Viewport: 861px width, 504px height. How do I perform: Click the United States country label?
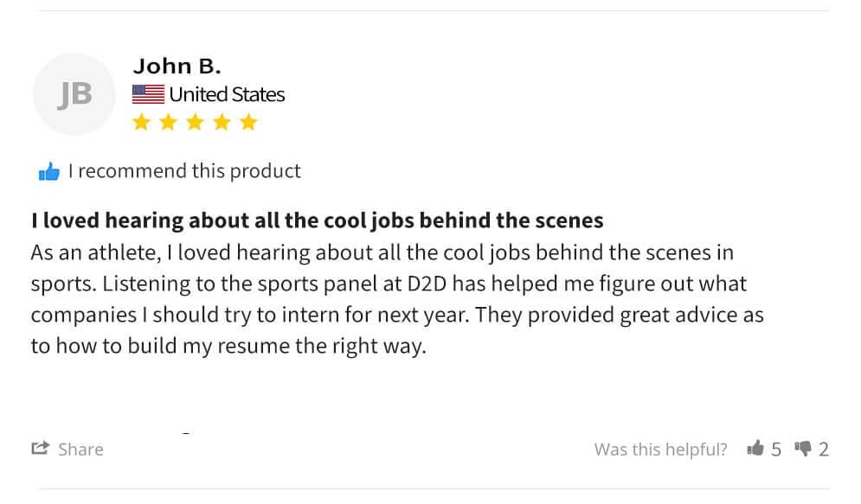click(x=227, y=94)
